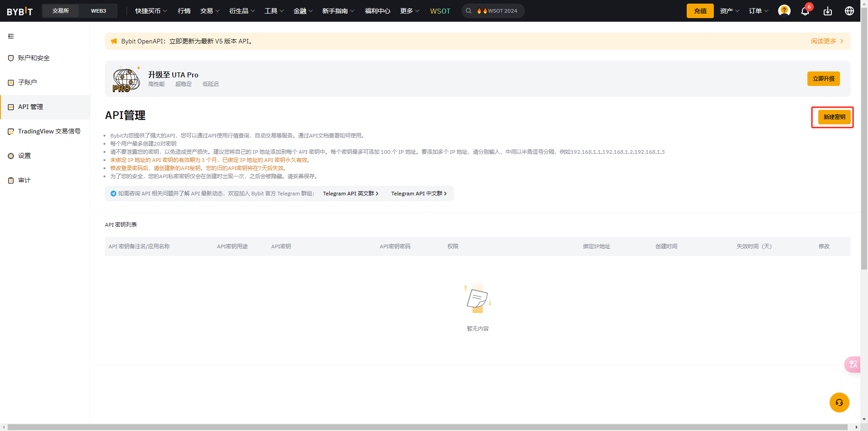Expand the 更多 dropdown
This screenshot has width=868, height=431.
click(x=410, y=11)
